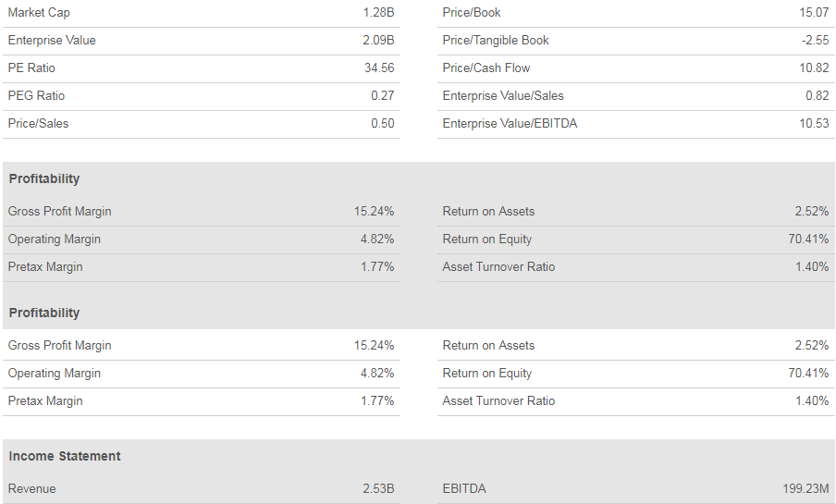
Task: Select the Enterprise Value 2.09B figure
Action: [378, 40]
